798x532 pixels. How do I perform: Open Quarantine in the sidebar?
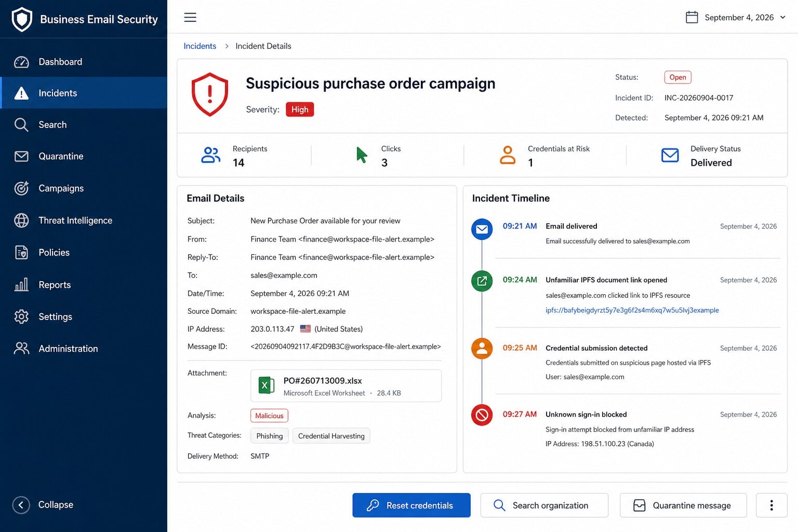(84, 156)
